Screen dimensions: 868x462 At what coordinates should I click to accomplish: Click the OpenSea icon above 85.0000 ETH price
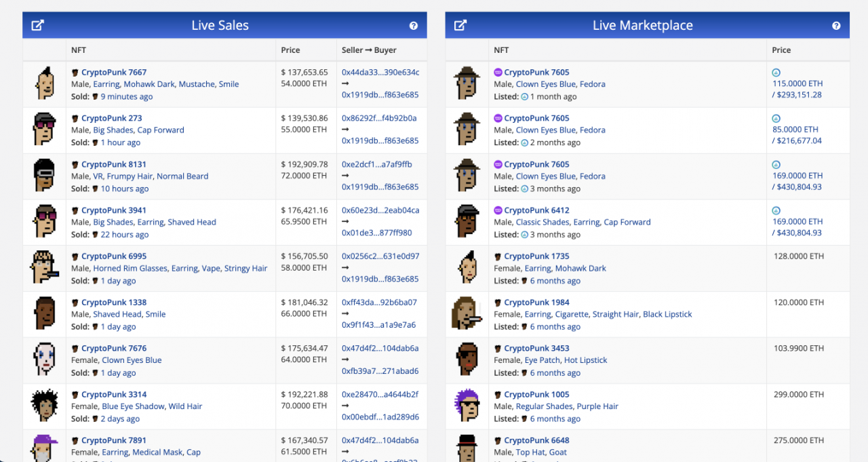776,119
